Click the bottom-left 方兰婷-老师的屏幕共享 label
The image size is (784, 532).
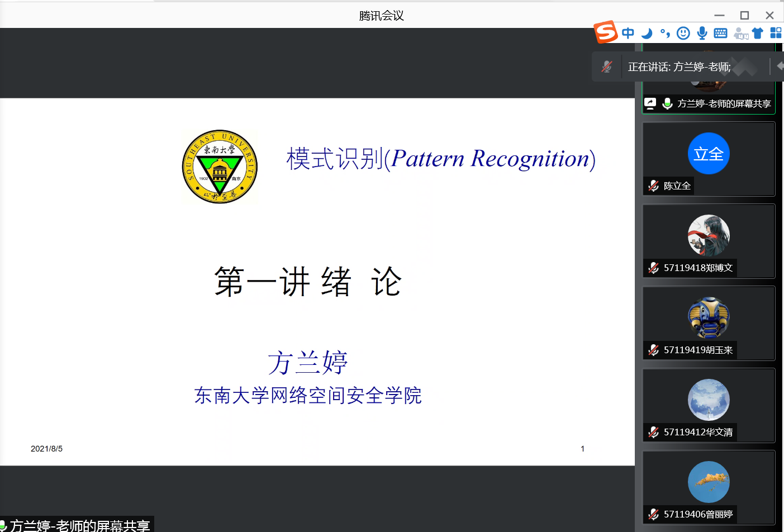(x=79, y=526)
